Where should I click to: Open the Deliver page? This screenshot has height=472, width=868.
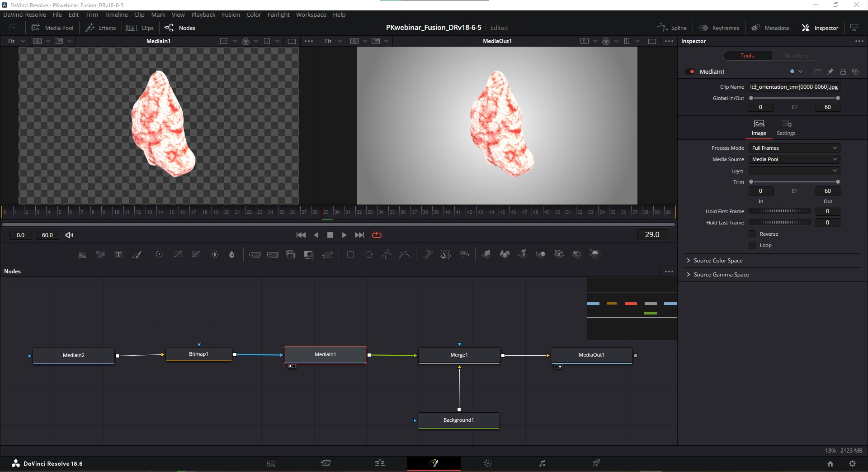596,463
